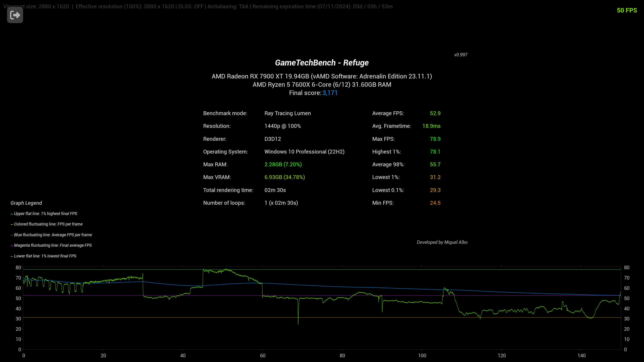Click Max VRAM value 6.93GB (34.78%)
This screenshot has height=362, width=644.
tap(284, 177)
